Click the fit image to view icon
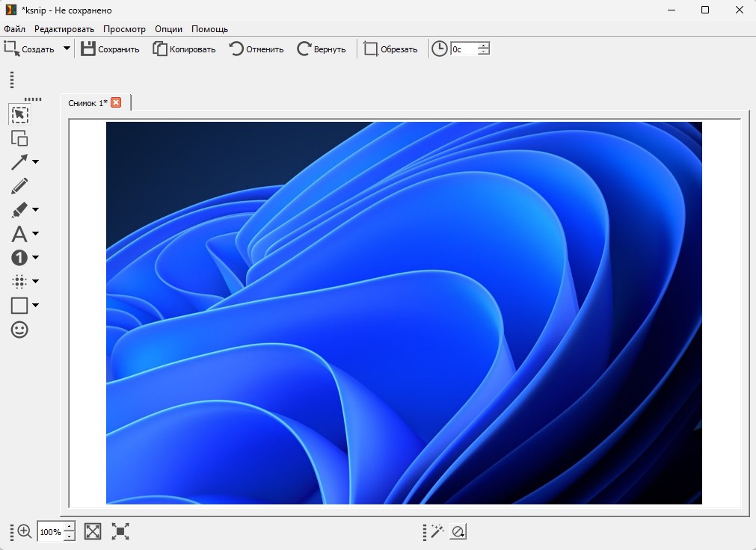Screen dimensions: 756x550 click(x=93, y=531)
